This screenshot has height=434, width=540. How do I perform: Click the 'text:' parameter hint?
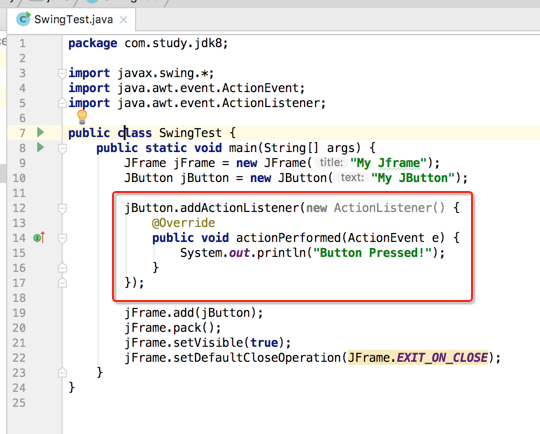pos(352,178)
